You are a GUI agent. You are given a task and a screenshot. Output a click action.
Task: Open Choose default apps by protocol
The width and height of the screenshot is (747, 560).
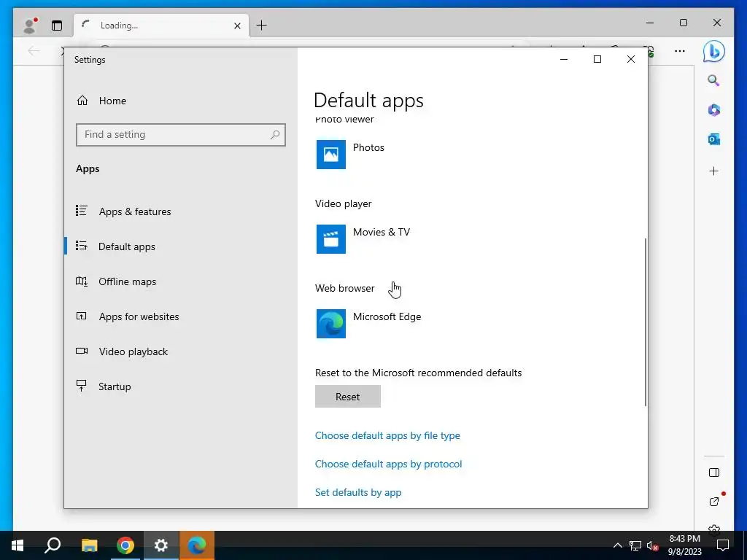tap(388, 464)
